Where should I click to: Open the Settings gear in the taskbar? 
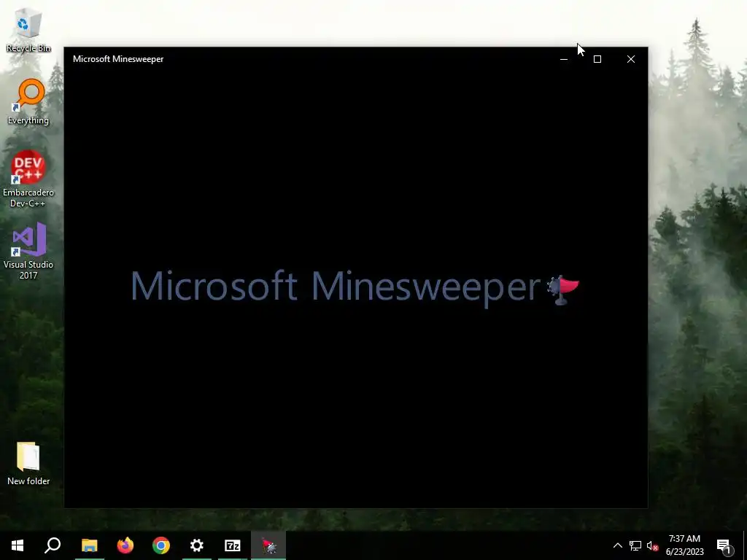coord(197,545)
